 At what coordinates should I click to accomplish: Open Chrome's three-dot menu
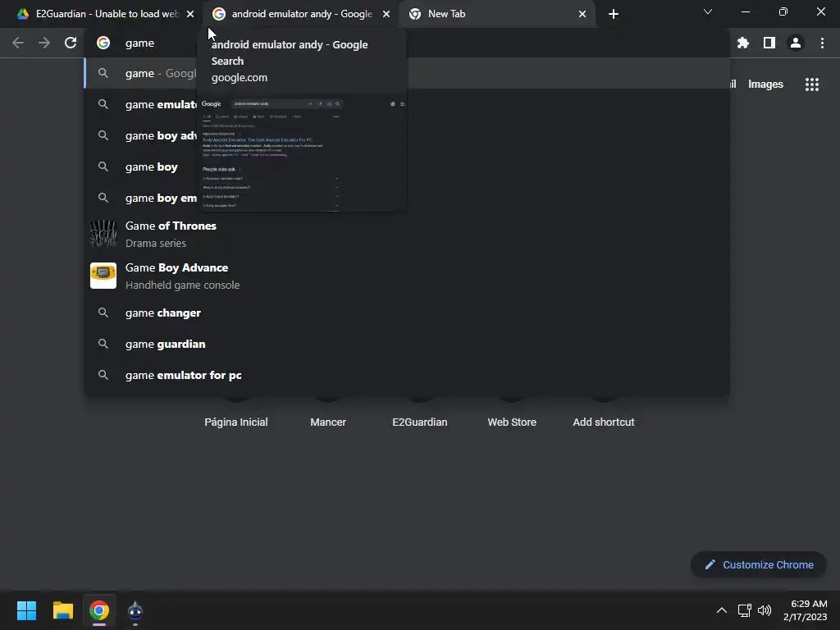pos(822,43)
